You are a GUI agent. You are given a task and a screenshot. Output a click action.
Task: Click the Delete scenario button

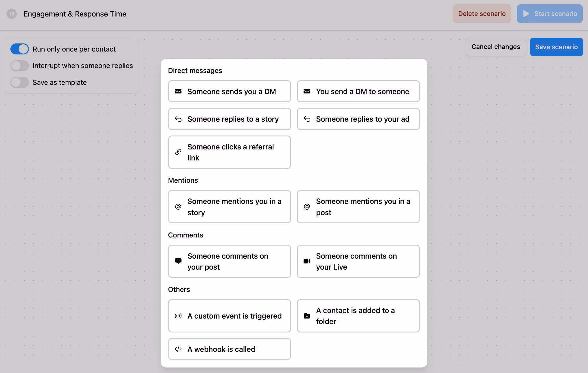pyautogui.click(x=482, y=14)
